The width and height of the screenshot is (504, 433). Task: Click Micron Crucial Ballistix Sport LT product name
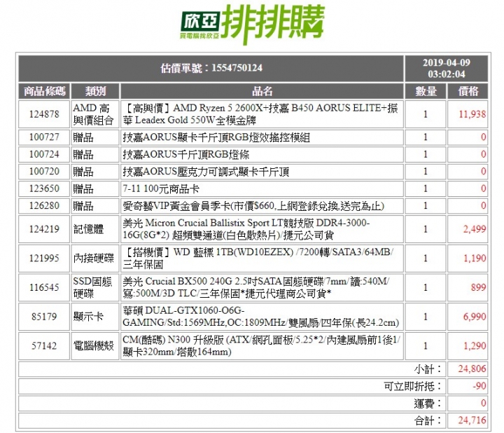pos(246,229)
